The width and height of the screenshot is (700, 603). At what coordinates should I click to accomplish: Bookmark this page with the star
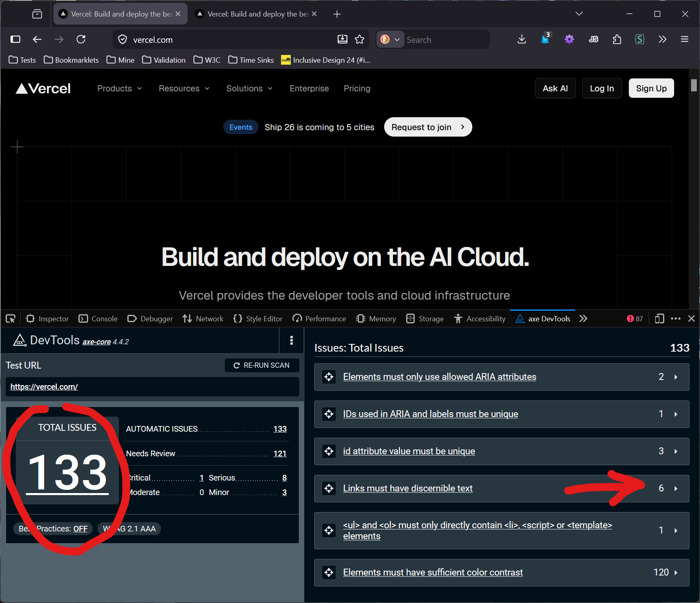pyautogui.click(x=360, y=39)
